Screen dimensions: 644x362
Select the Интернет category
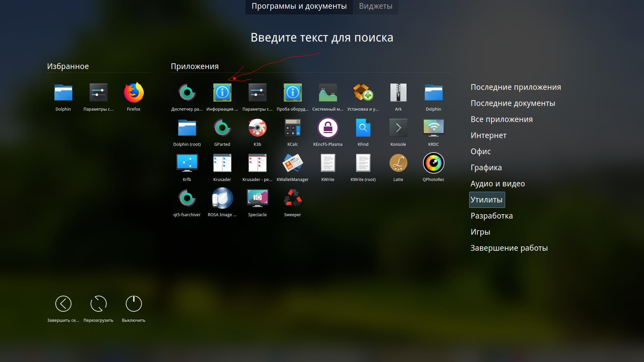point(488,135)
